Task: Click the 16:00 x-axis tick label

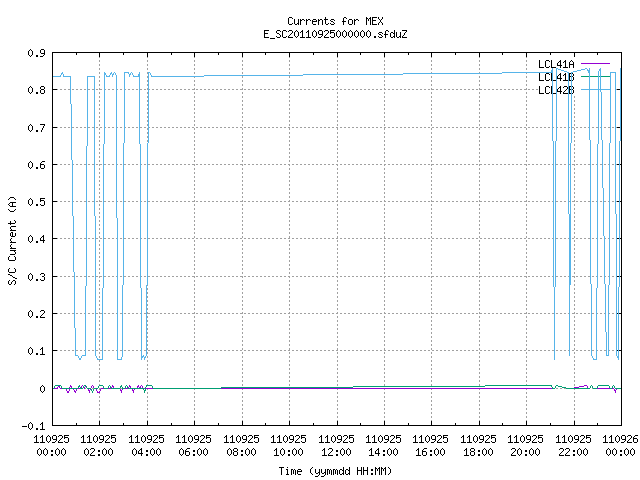Action: click(x=430, y=446)
